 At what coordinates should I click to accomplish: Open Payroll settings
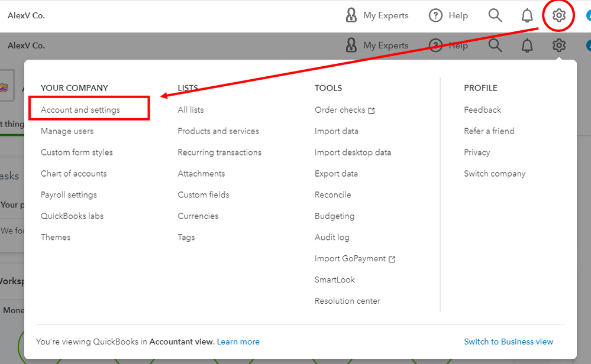pos(69,195)
